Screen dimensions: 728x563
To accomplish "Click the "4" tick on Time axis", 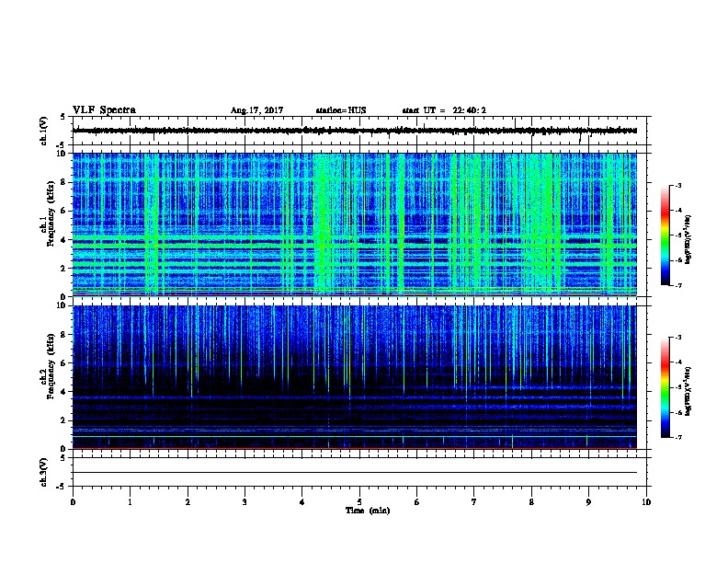I will pos(302,502).
